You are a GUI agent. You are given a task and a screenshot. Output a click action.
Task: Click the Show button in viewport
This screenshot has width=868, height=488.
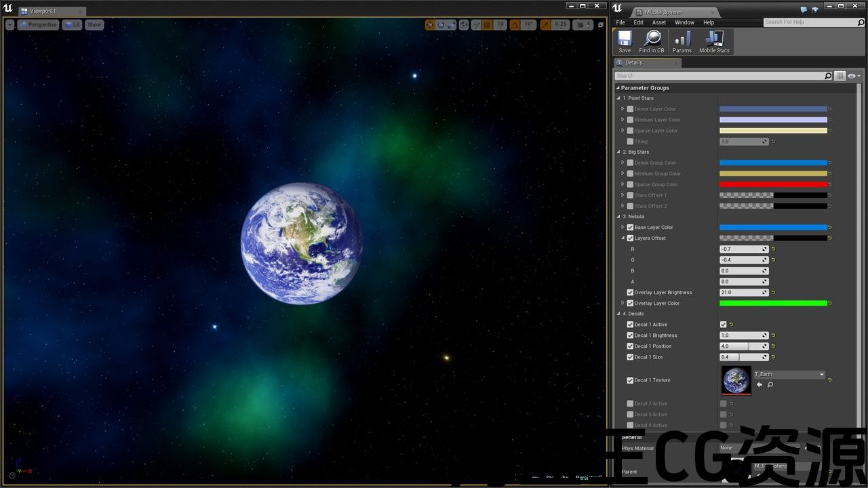tap(94, 25)
